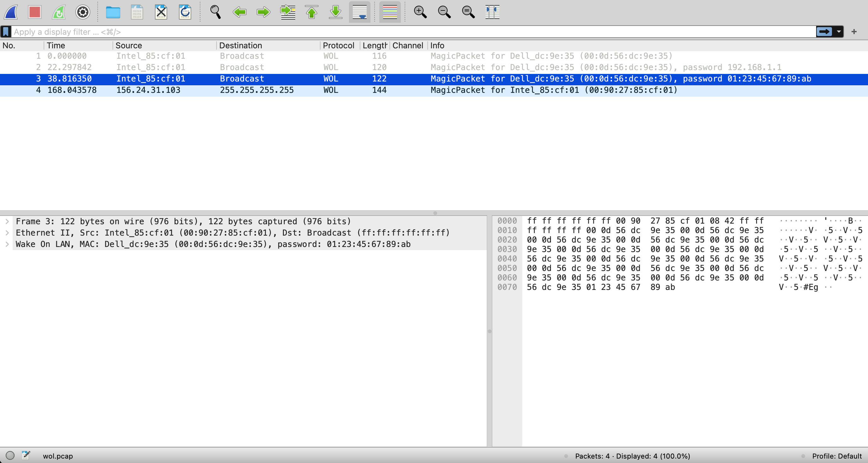Expand the Wake On LAN details row
The image size is (868, 463).
click(x=7, y=244)
